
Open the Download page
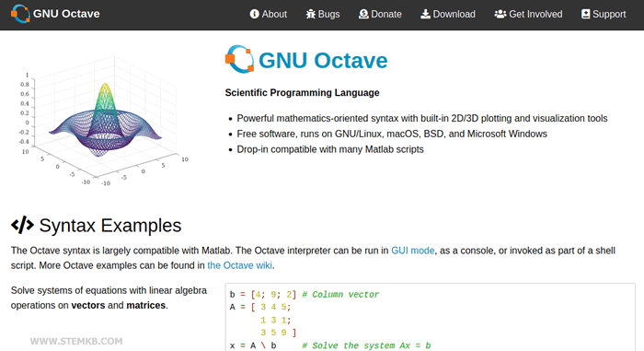tap(448, 14)
